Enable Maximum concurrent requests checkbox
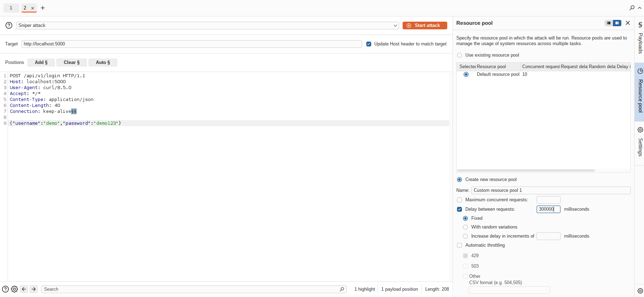The height and width of the screenshot is (297, 644). pos(459,200)
